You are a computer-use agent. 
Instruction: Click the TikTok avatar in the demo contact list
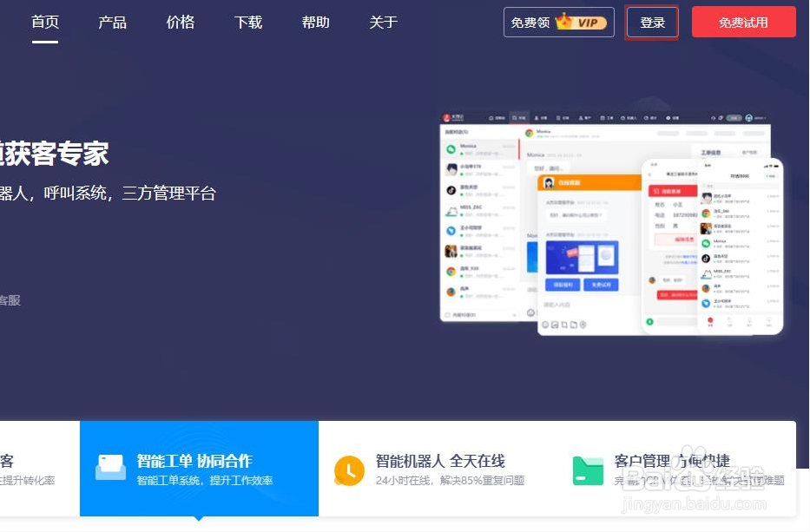click(x=450, y=192)
